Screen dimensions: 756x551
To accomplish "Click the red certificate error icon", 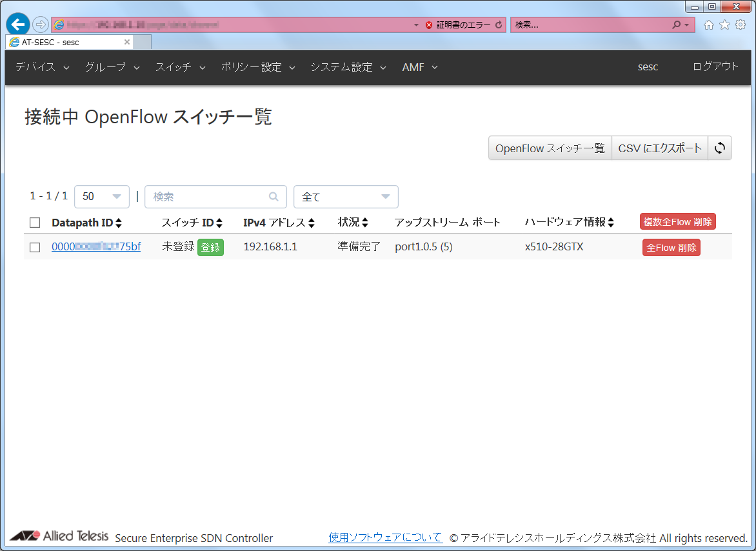I will tap(428, 25).
